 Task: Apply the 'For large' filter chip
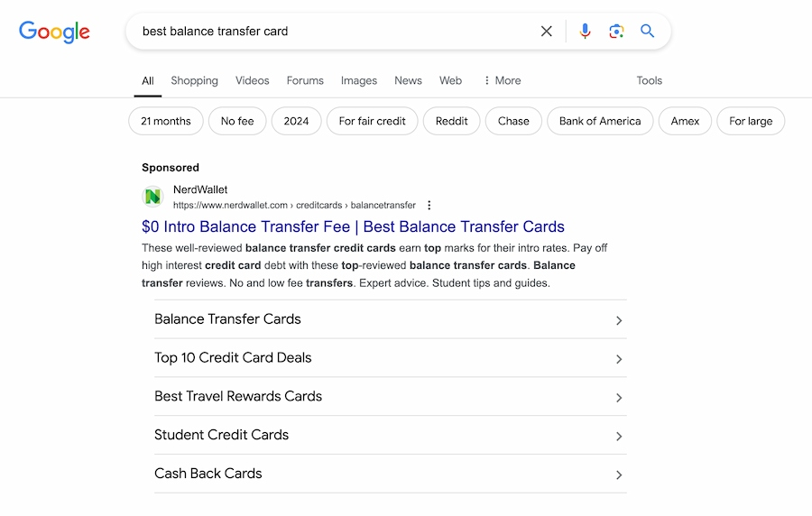tap(751, 121)
